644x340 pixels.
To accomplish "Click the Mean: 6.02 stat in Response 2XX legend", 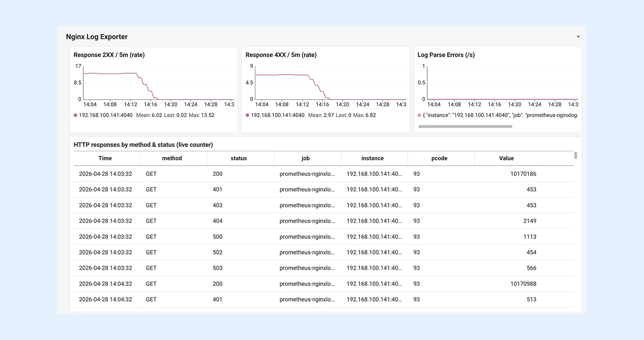I will (x=150, y=115).
